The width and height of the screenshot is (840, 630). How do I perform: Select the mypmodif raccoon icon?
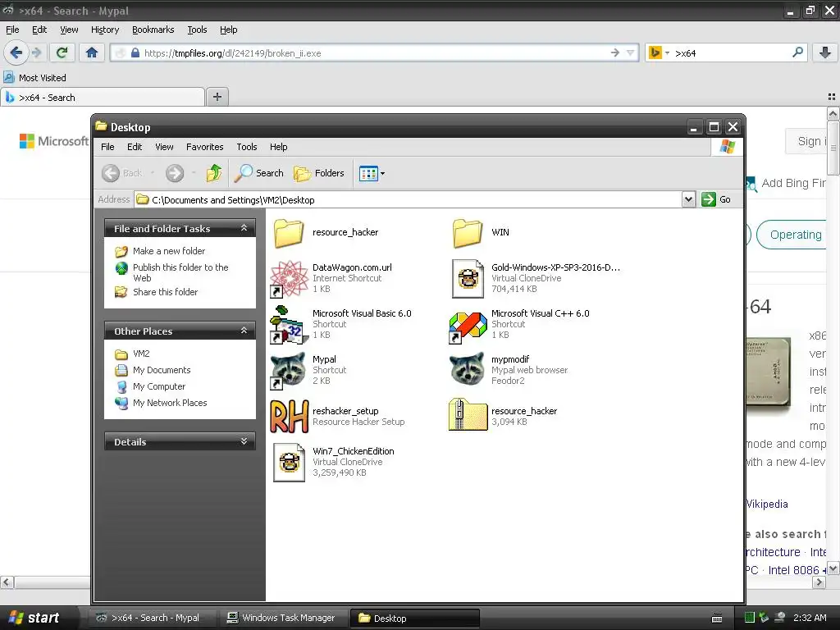pos(468,369)
